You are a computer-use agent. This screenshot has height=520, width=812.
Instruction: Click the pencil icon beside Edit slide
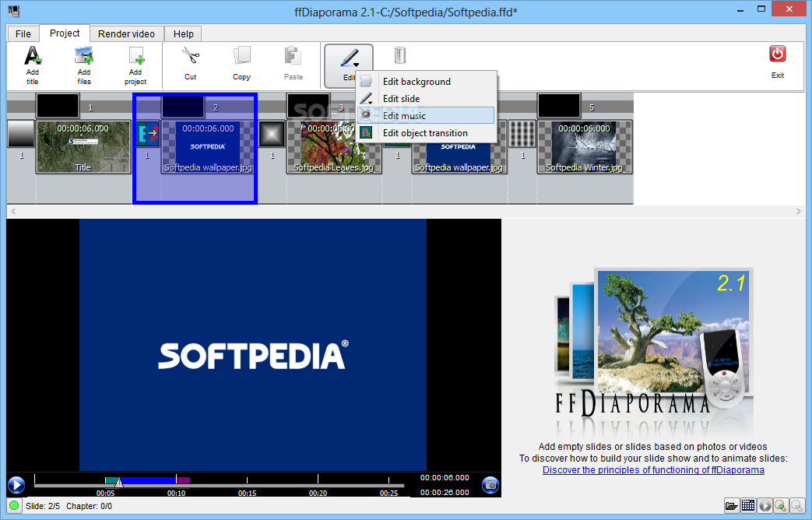pos(366,98)
